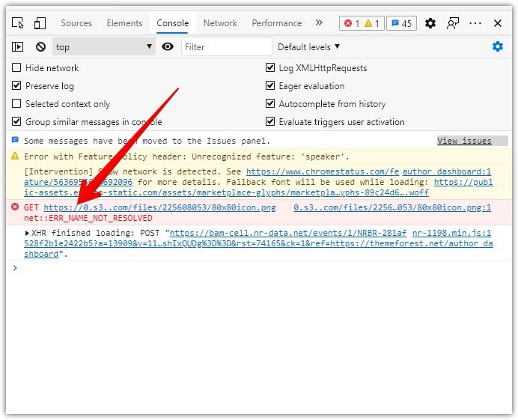Enable the Hide network checkbox

coord(17,68)
